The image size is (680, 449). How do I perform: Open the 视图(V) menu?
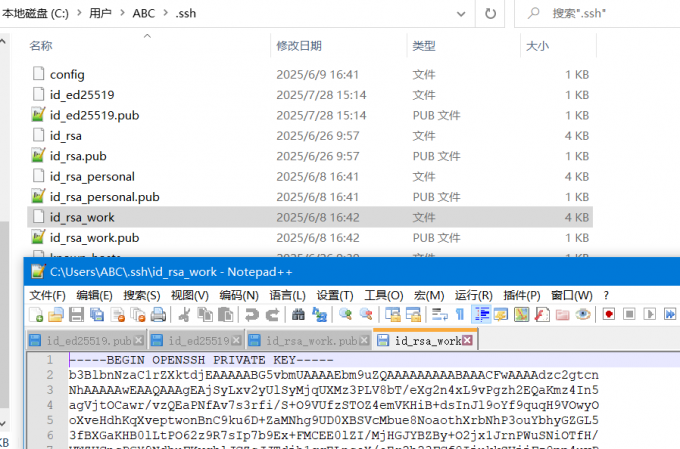click(190, 295)
